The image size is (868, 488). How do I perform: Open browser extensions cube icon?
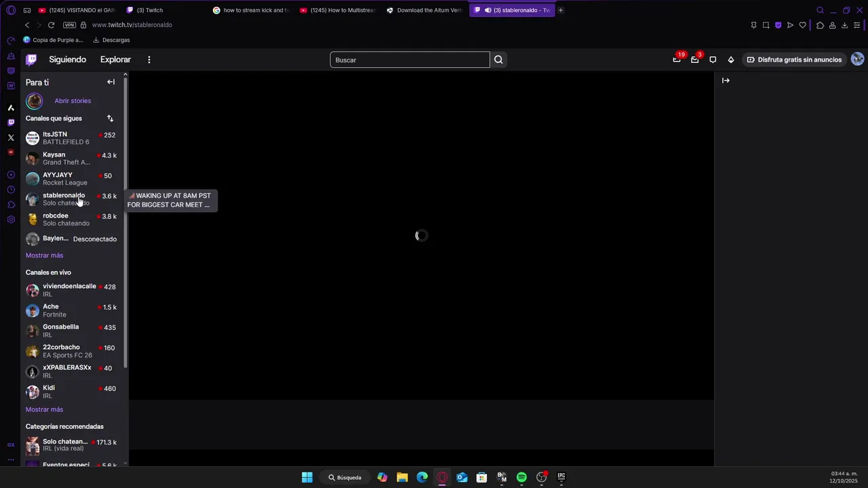point(820,25)
